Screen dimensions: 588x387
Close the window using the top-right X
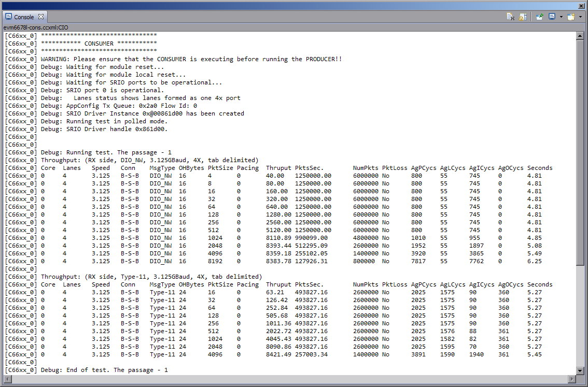tap(581, 6)
